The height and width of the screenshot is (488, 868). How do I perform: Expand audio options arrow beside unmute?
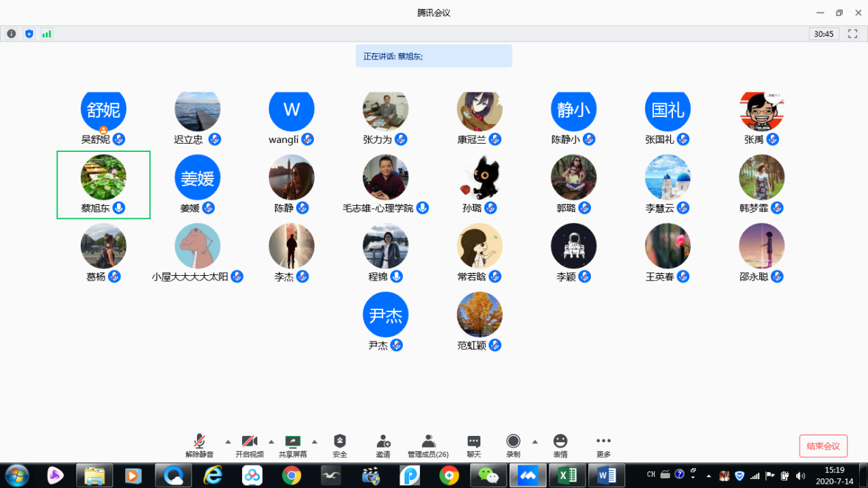(228, 441)
